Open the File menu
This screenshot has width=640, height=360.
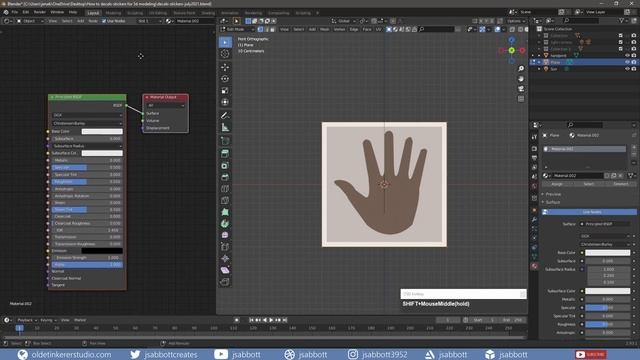tap(15, 12)
